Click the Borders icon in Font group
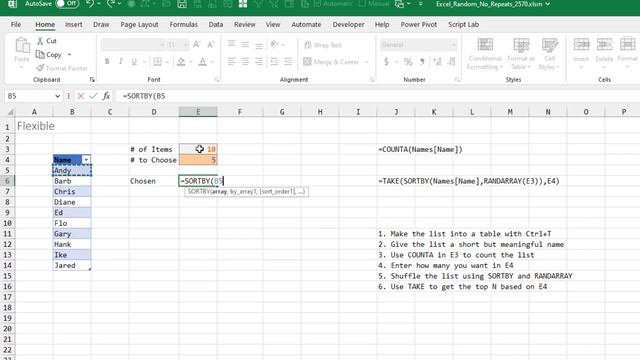Viewport: 640px width, 360px height. [157, 62]
